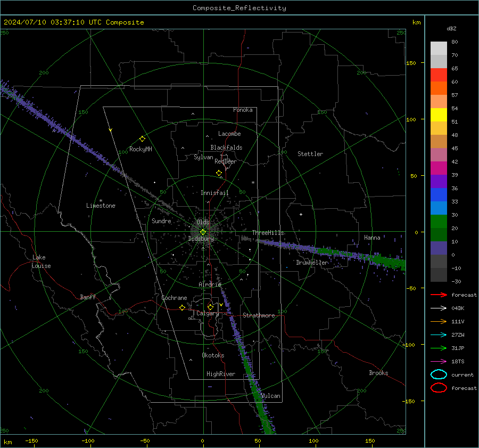Click the Drumheller label
This screenshot has height=448, width=479.
(x=312, y=263)
